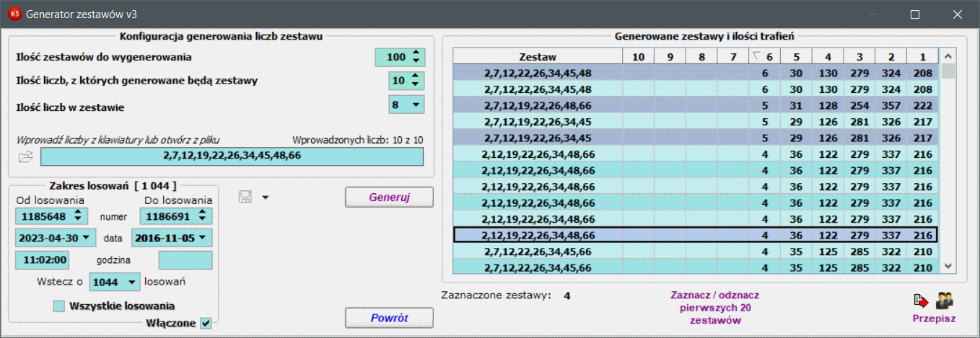Open the Wstecz o 1044 dropdown

(132, 283)
